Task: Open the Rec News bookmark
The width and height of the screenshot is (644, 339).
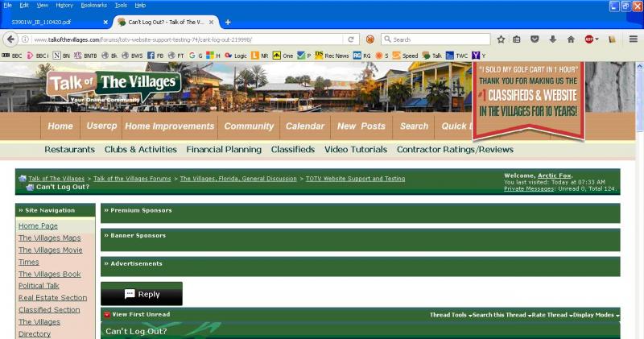Action: 332,56
